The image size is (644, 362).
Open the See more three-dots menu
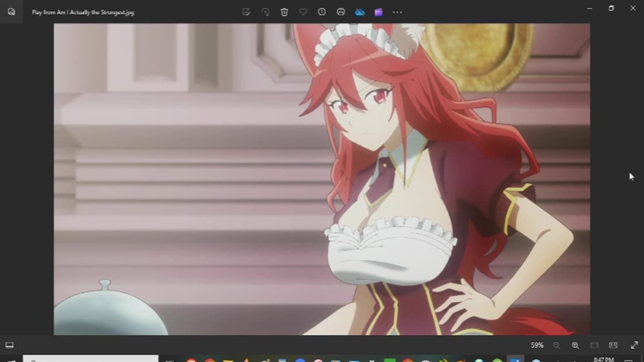click(397, 12)
